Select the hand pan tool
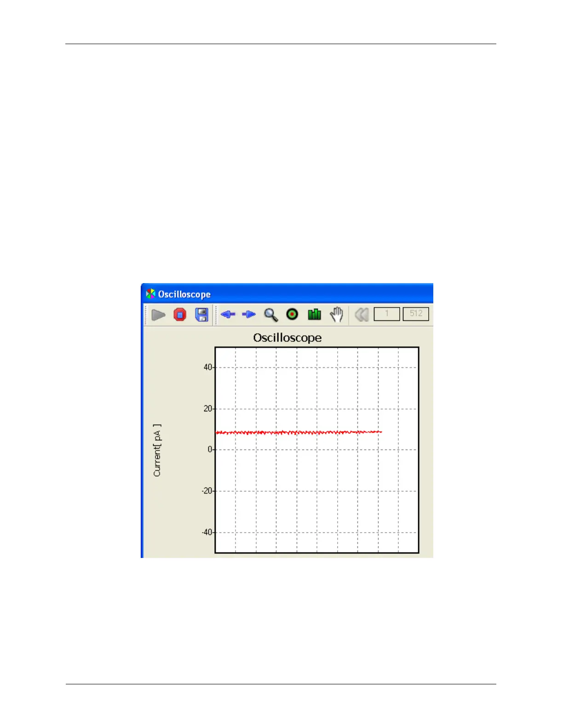Viewport: 563px width, 728px height. pyautogui.click(x=337, y=314)
